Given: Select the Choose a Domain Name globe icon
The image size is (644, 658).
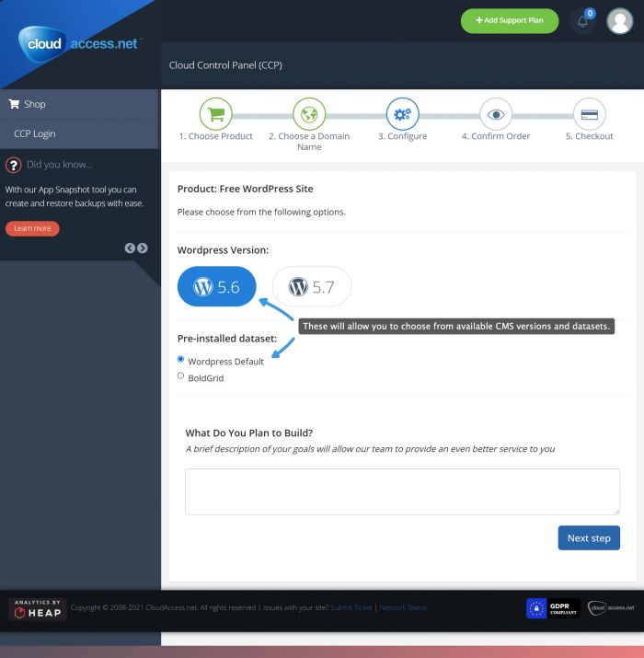Looking at the screenshot, I should point(309,114).
